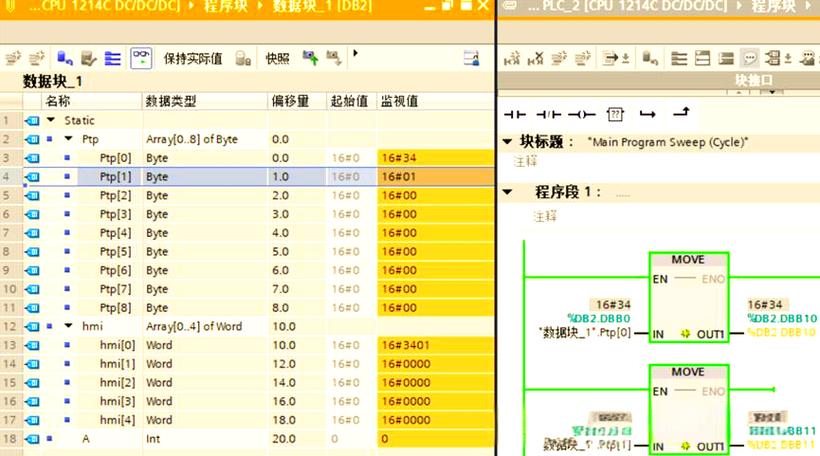The height and width of the screenshot is (456, 820).
Task: Insert an output coil
Action: [582, 115]
